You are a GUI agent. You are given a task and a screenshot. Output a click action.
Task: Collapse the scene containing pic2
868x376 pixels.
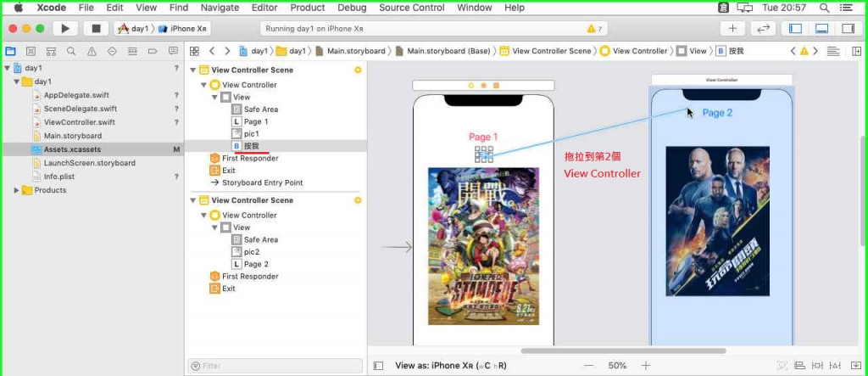[x=192, y=200]
